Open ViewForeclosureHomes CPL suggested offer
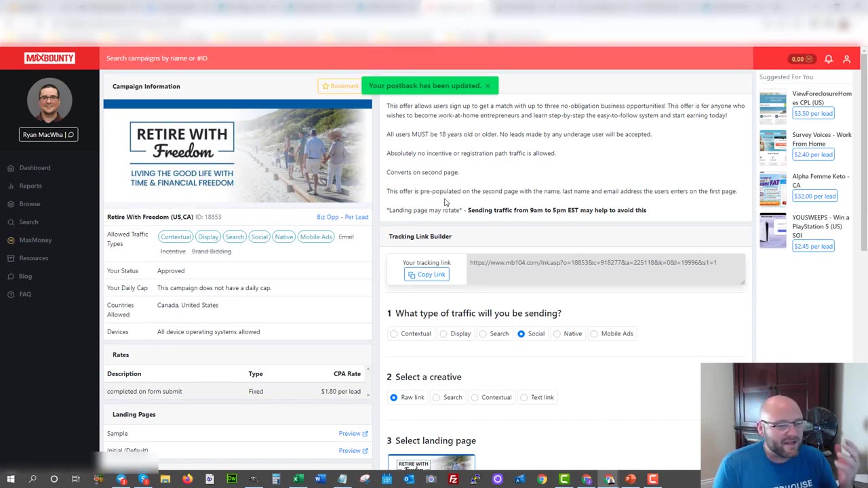The height and width of the screenshot is (488, 868). (822, 98)
